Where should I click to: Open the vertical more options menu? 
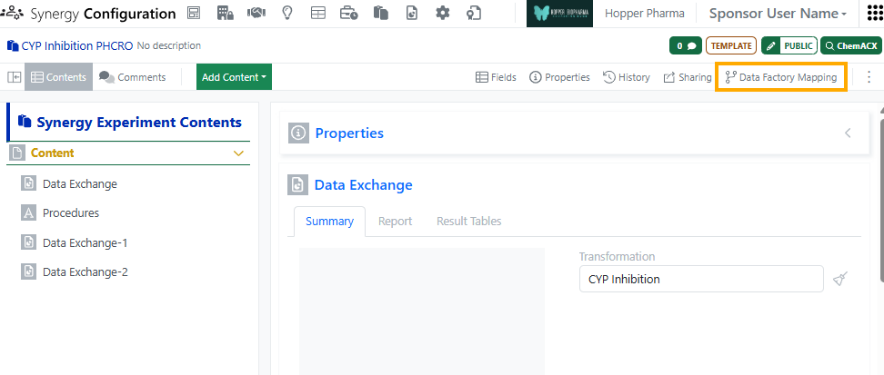click(x=869, y=77)
